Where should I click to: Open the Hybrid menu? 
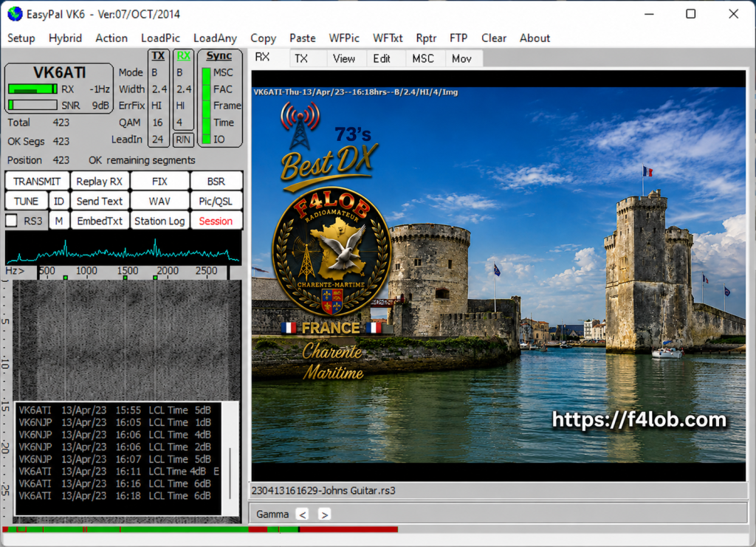[x=65, y=38]
